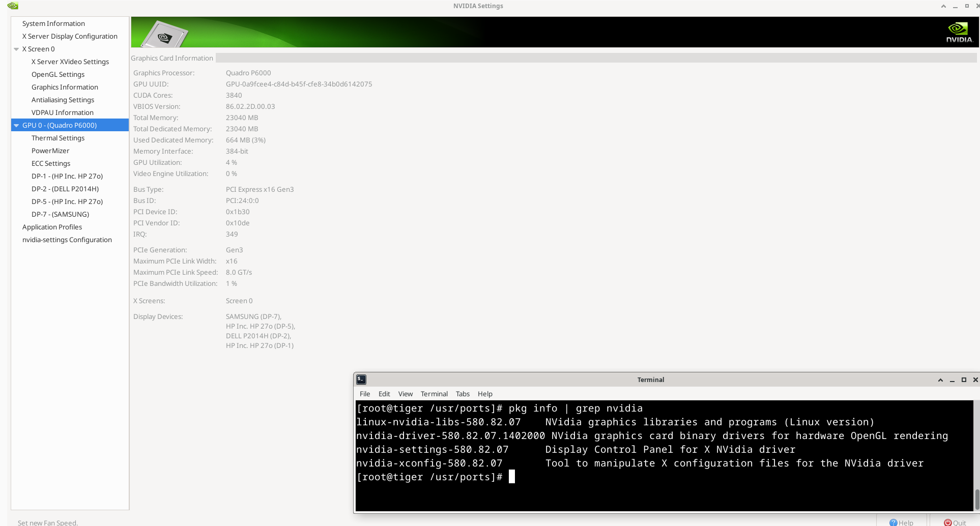Click SAMSUNG (DP-7) in Display Devices

click(x=253, y=316)
